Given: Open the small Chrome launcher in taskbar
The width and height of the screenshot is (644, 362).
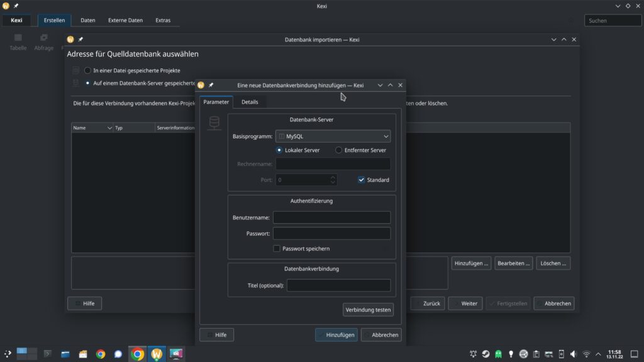Looking at the screenshot, I should pyautogui.click(x=101, y=354).
